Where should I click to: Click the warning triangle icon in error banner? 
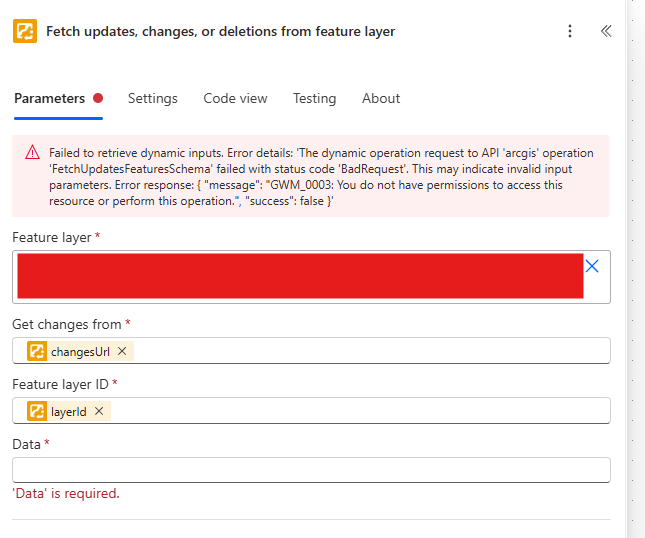click(32, 152)
